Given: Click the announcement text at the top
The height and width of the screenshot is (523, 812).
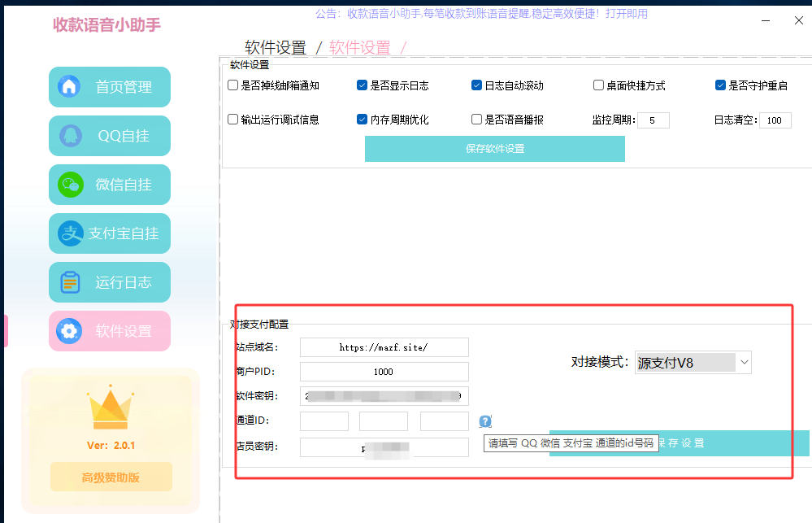Looking at the screenshot, I should [482, 14].
